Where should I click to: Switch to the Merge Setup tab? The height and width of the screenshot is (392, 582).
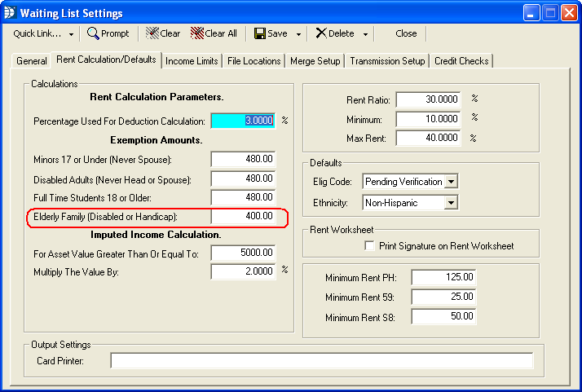coord(315,61)
